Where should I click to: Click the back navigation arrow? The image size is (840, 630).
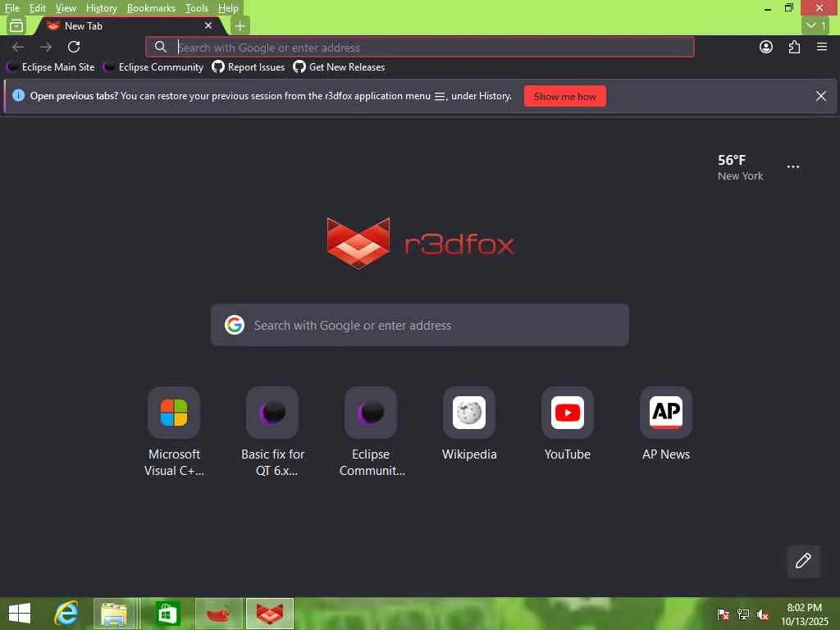(x=18, y=47)
